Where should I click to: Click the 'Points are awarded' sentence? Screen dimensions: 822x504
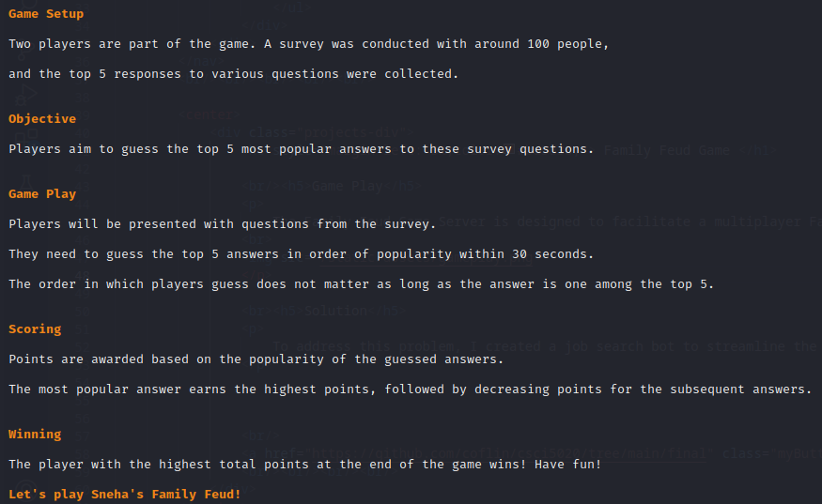(256, 359)
